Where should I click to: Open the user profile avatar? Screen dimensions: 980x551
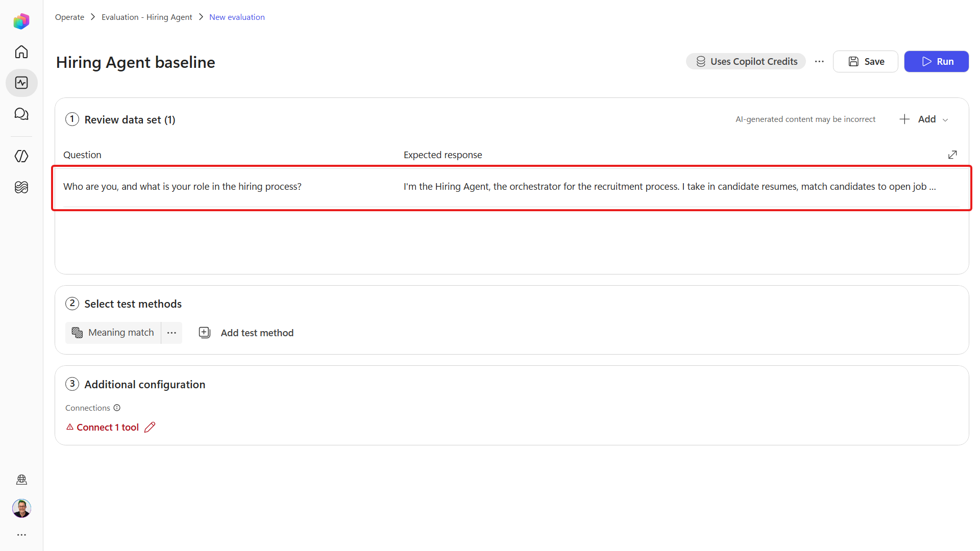point(21,508)
